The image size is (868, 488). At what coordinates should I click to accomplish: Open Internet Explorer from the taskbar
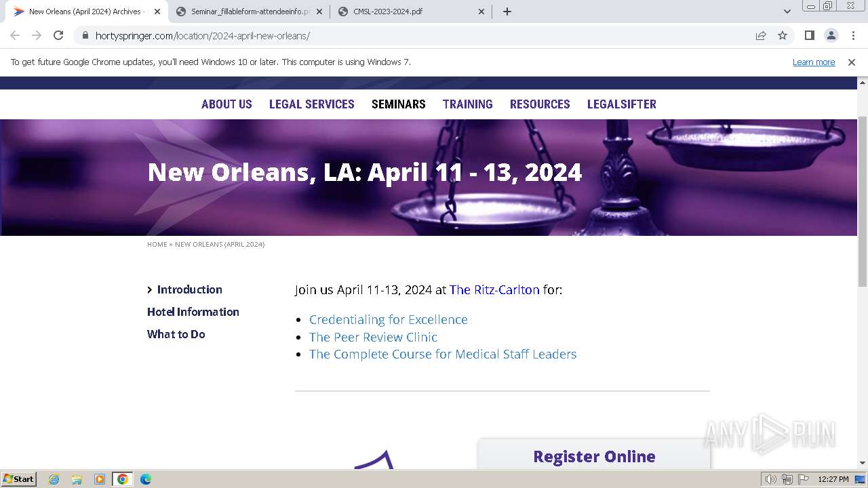[x=54, y=479]
